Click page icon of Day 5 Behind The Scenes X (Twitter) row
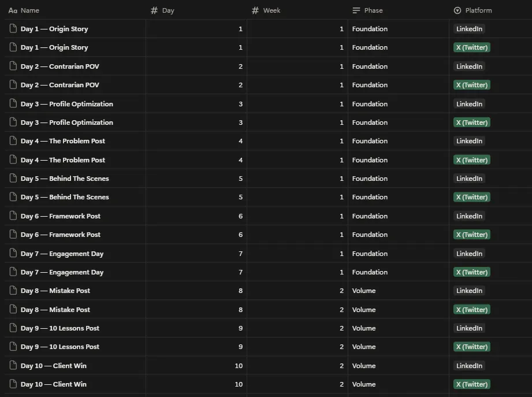532x397 pixels. tap(13, 197)
